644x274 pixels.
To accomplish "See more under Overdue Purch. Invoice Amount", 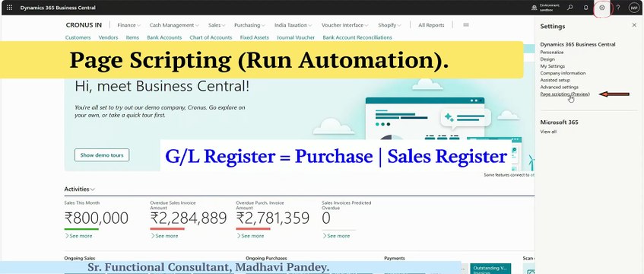I will click(x=250, y=236).
